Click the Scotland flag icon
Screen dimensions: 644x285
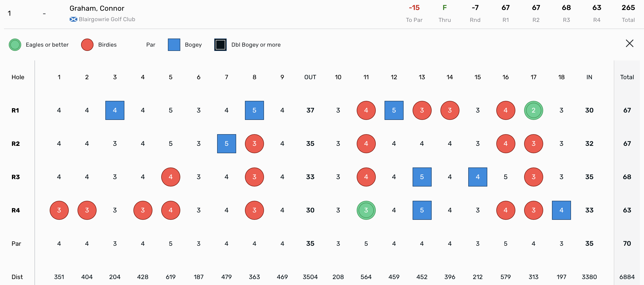click(73, 19)
